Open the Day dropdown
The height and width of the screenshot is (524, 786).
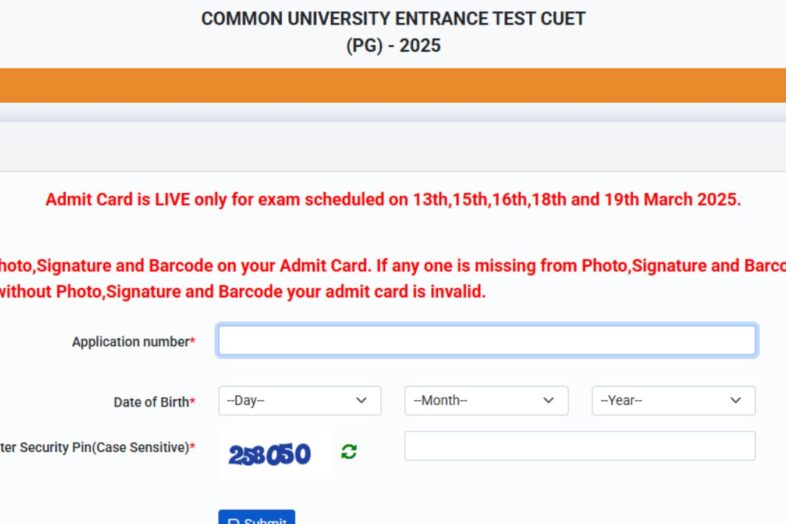click(x=299, y=401)
